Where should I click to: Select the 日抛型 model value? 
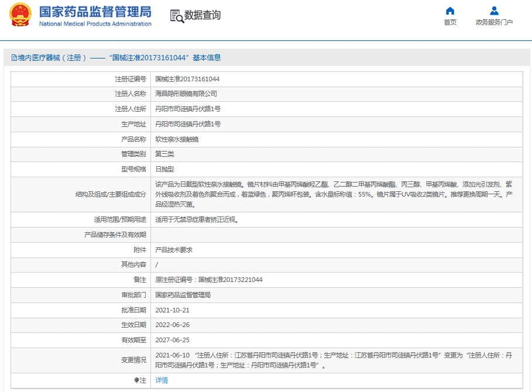pyautogui.click(x=164, y=169)
